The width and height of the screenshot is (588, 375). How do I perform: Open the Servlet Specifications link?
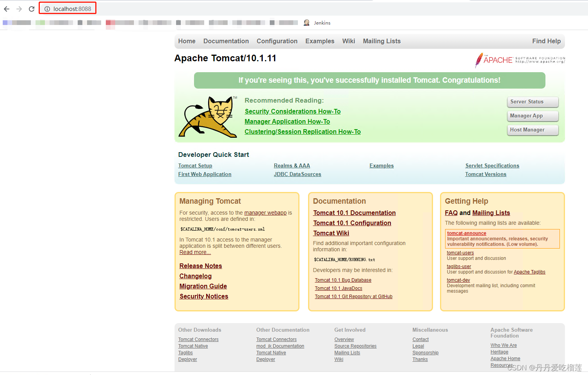(x=492, y=165)
